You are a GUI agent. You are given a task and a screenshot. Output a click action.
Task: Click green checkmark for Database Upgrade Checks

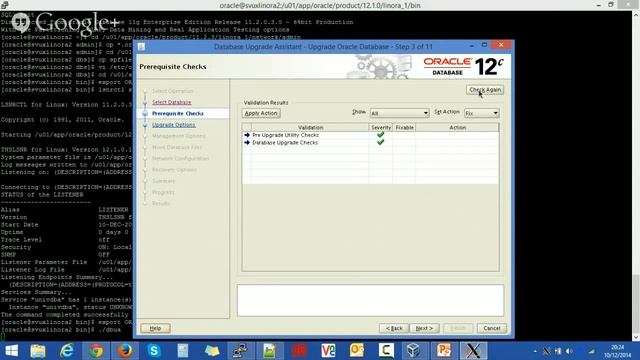pyautogui.click(x=380, y=142)
